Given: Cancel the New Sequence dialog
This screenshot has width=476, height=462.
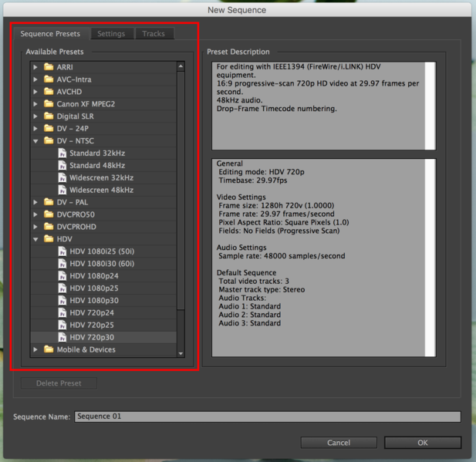Looking at the screenshot, I should 339,443.
